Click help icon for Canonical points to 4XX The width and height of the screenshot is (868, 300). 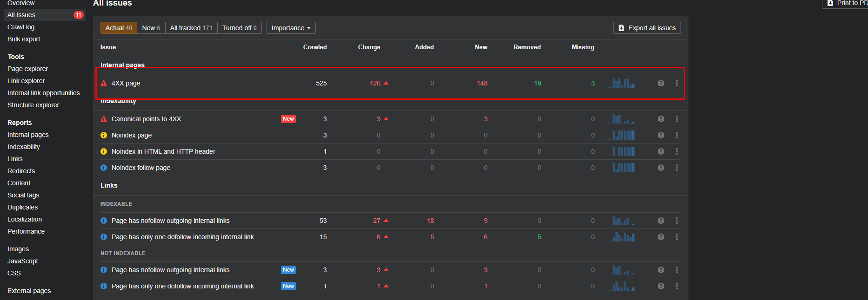point(661,119)
